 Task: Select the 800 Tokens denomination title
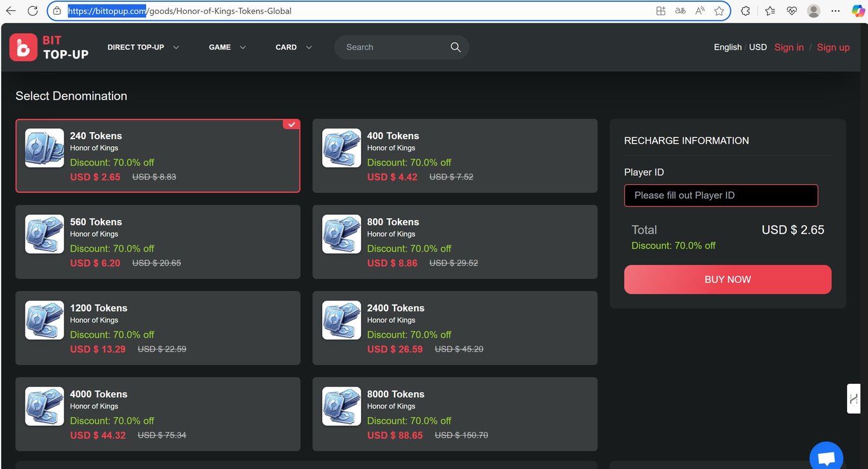(x=393, y=222)
